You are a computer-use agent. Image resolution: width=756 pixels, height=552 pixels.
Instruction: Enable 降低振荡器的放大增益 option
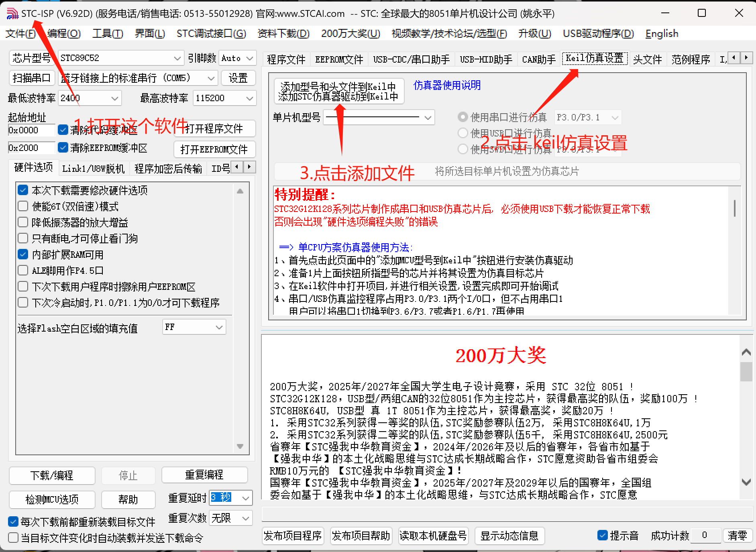click(23, 222)
